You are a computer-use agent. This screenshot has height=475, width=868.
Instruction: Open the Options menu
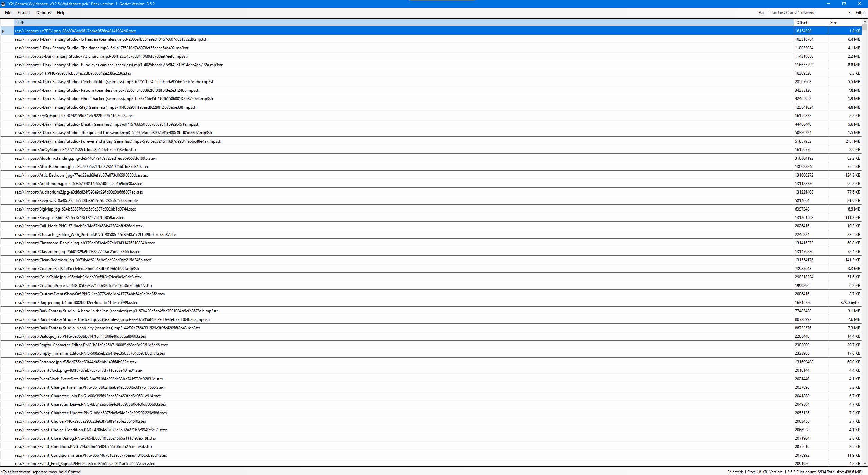[43, 13]
